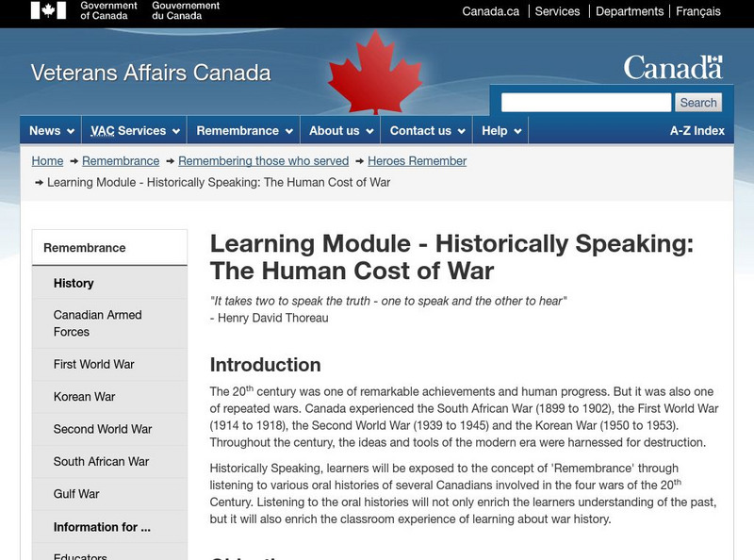Screen dimensions: 754x560
Task: Go to the A-Z Index
Action: [x=697, y=131]
